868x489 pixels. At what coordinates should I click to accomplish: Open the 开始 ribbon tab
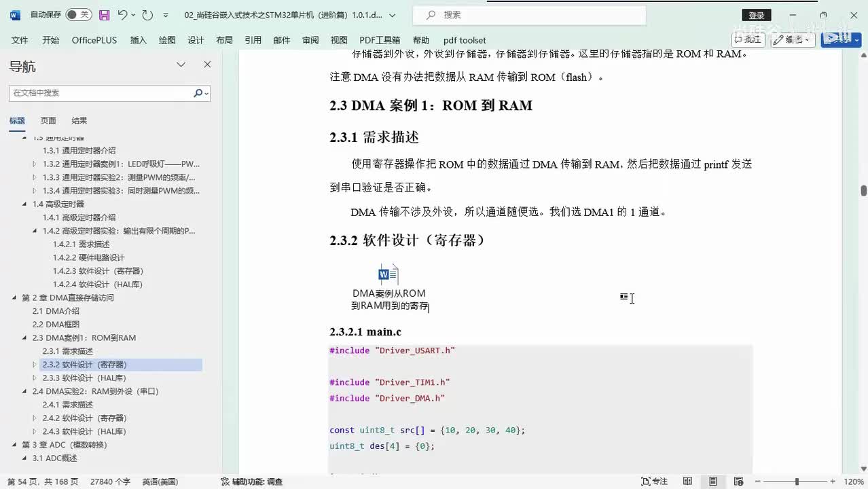click(x=51, y=40)
